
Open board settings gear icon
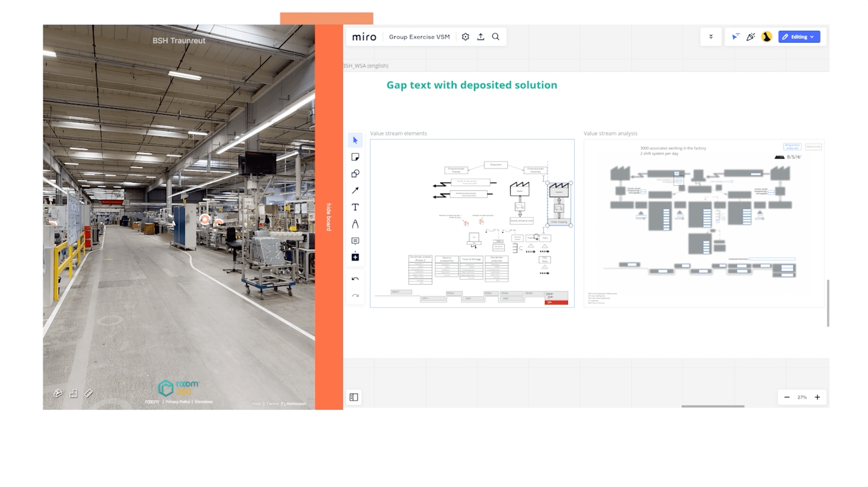pyautogui.click(x=465, y=37)
